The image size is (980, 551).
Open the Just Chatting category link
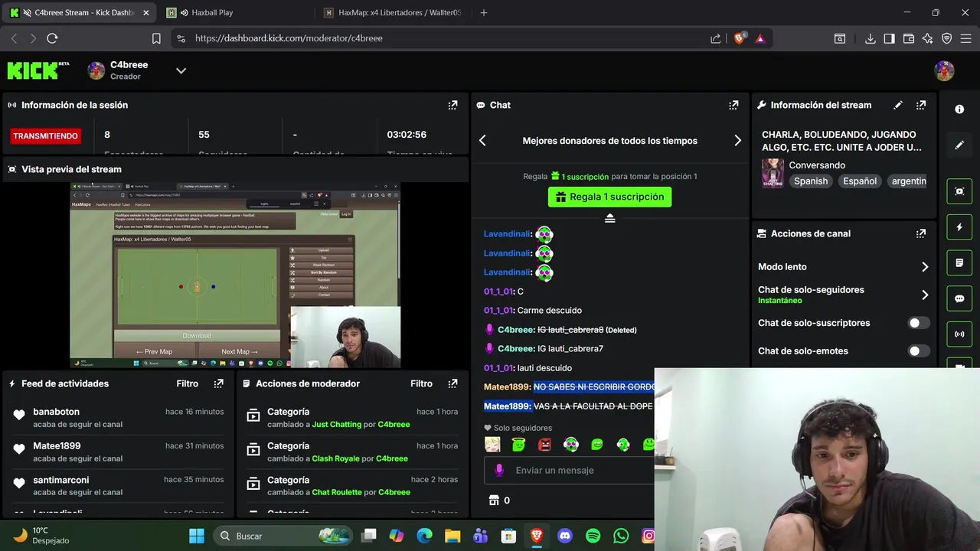pyautogui.click(x=336, y=424)
